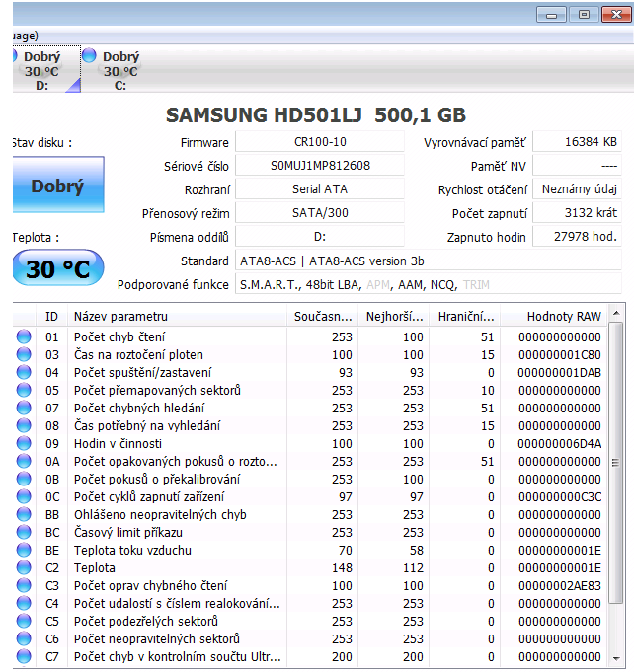Image resolution: width=634 pixels, height=672 pixels.
Task: Click status orb for row 0A
Action: click(x=24, y=461)
